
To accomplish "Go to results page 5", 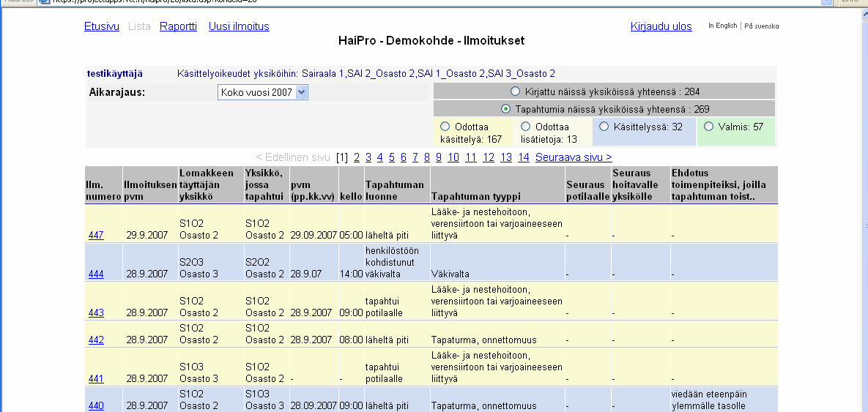I will point(392,157).
